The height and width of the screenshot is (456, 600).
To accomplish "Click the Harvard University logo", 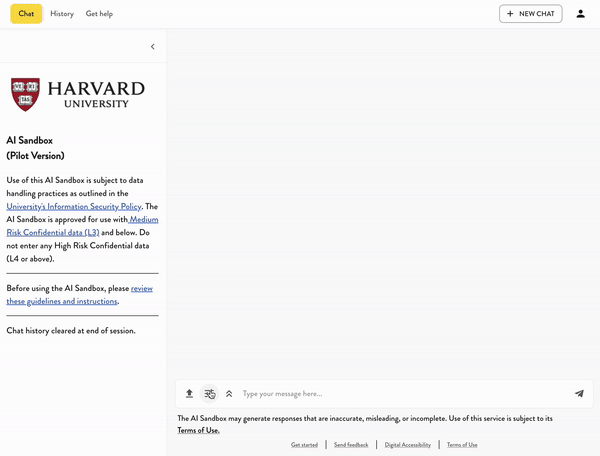I will pos(78,95).
